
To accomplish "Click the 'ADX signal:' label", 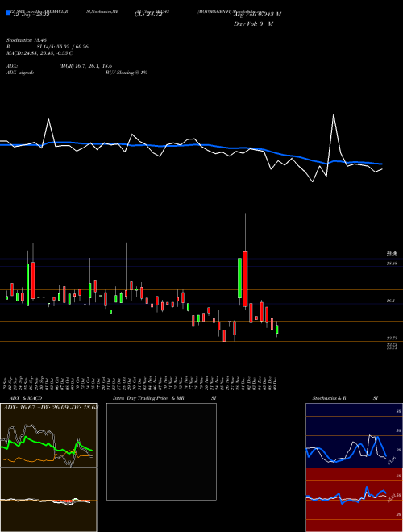I will tap(20, 73).
